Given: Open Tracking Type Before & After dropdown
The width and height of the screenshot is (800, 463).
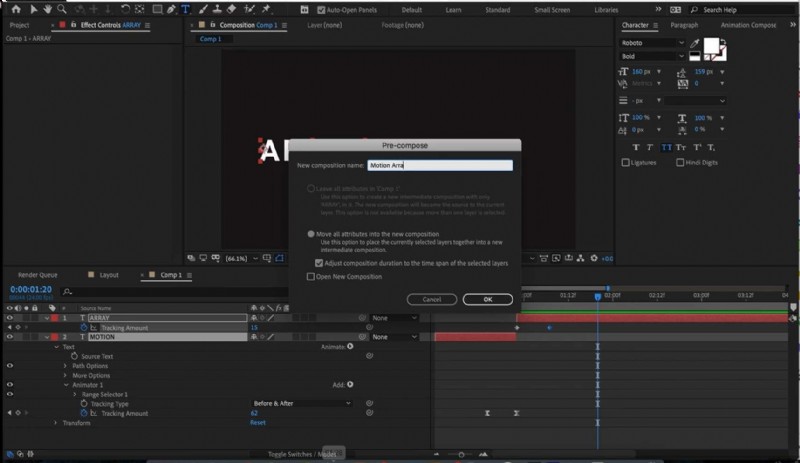Looking at the screenshot, I should [302, 403].
